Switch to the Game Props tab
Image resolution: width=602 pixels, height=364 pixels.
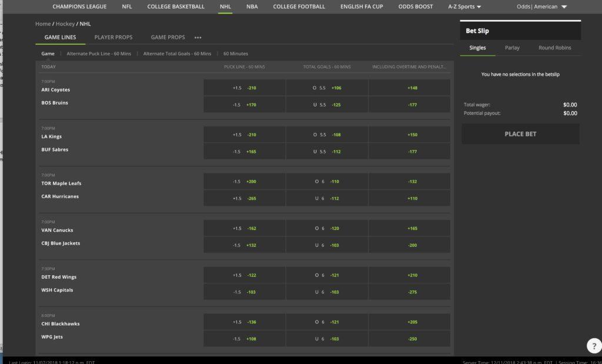168,37
